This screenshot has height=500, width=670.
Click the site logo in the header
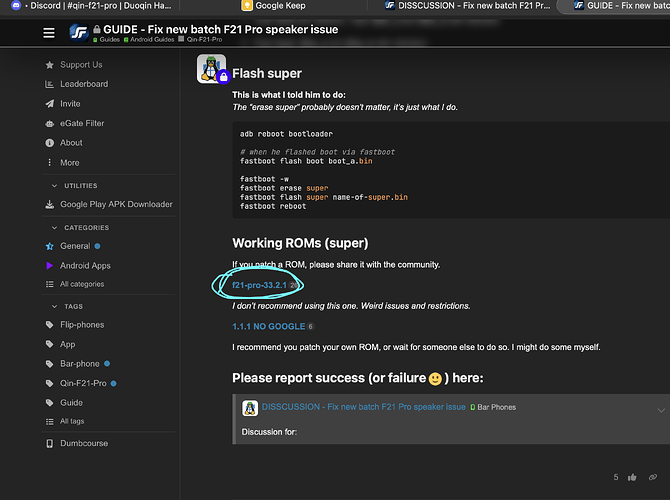pyautogui.click(x=79, y=32)
